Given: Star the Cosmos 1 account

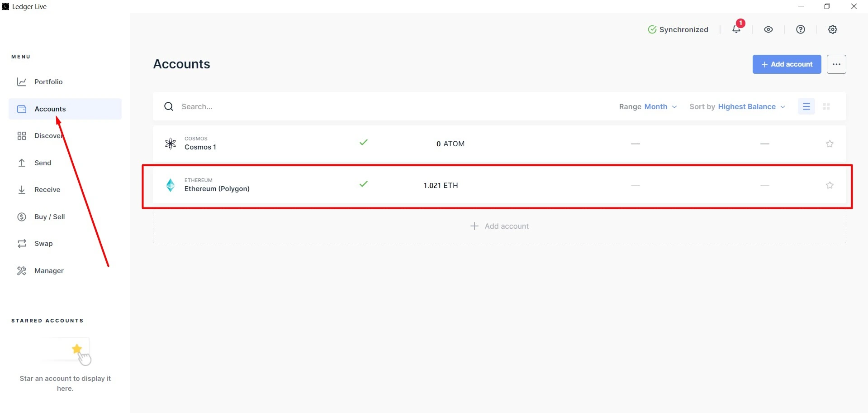Looking at the screenshot, I should (x=830, y=144).
